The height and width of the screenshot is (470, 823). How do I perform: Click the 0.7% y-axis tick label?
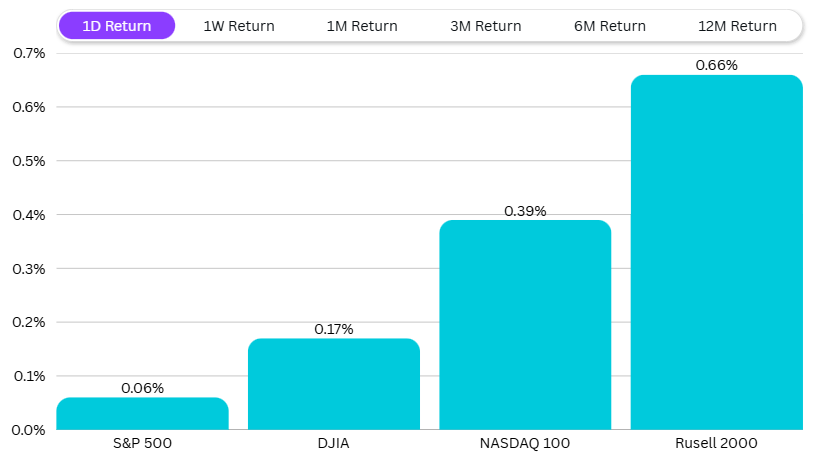pyautogui.click(x=29, y=53)
